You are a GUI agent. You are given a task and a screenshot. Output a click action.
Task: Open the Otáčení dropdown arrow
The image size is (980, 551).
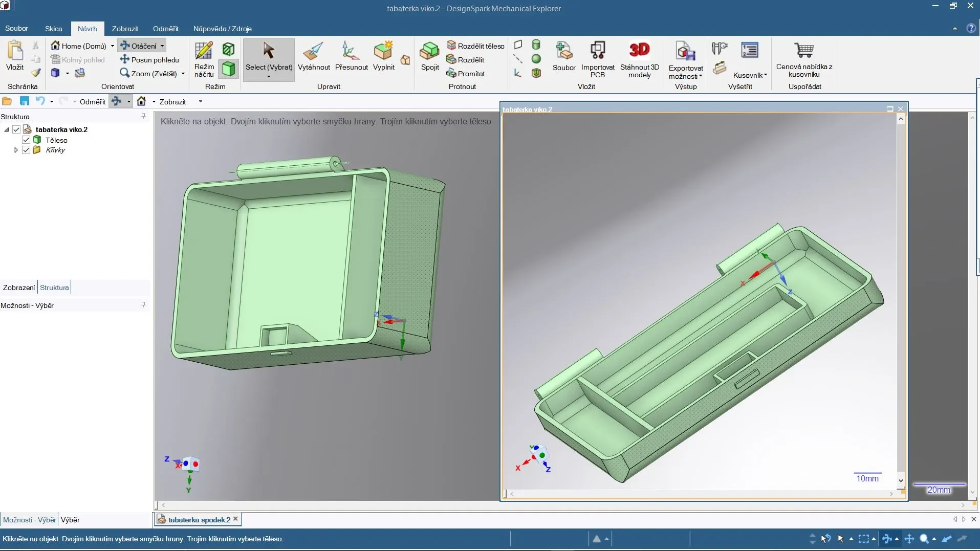(162, 46)
